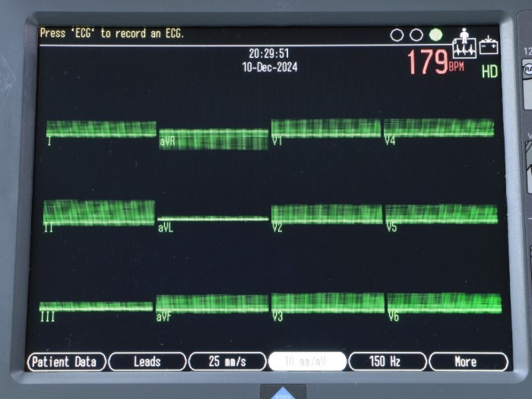Select the aVR lead waveform

click(213, 139)
